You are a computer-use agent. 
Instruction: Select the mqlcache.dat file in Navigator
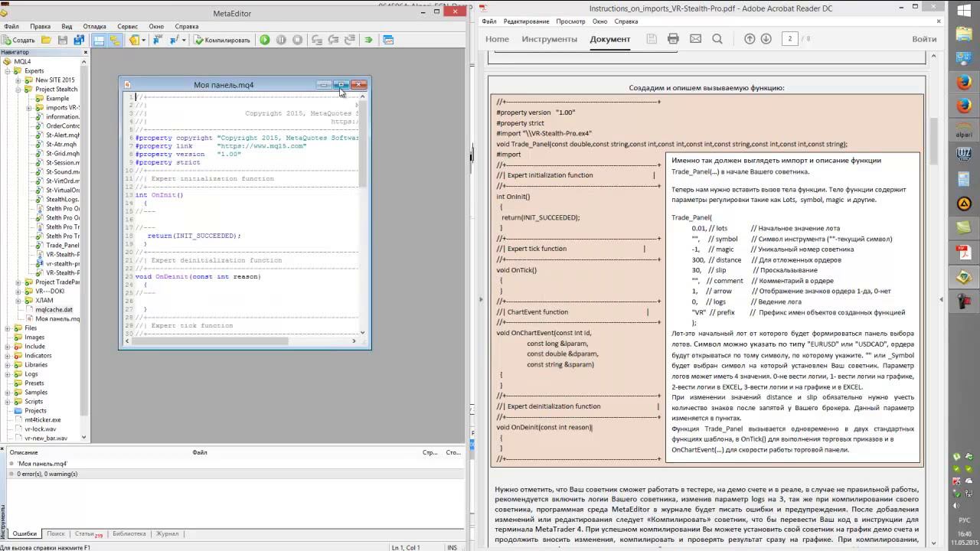[x=54, y=309]
